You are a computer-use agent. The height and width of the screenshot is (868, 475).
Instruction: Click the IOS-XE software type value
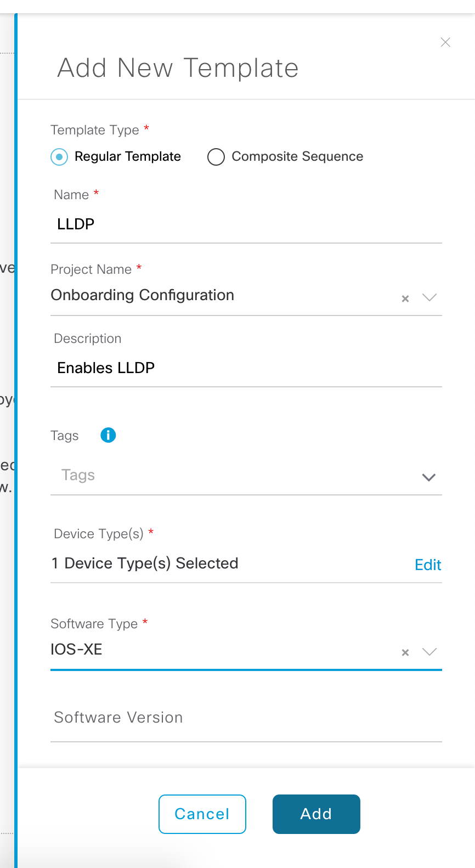tap(76, 650)
